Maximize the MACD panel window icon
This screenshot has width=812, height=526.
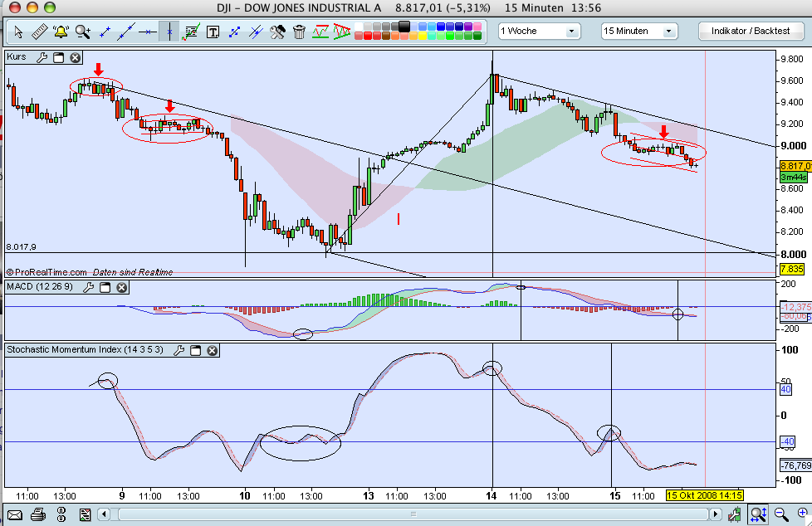click(105, 287)
